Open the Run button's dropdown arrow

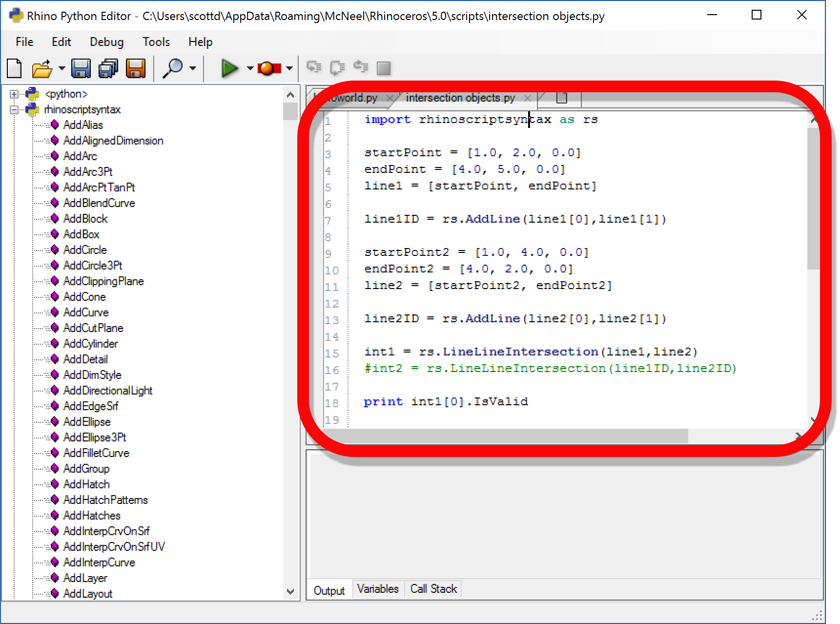click(249, 68)
